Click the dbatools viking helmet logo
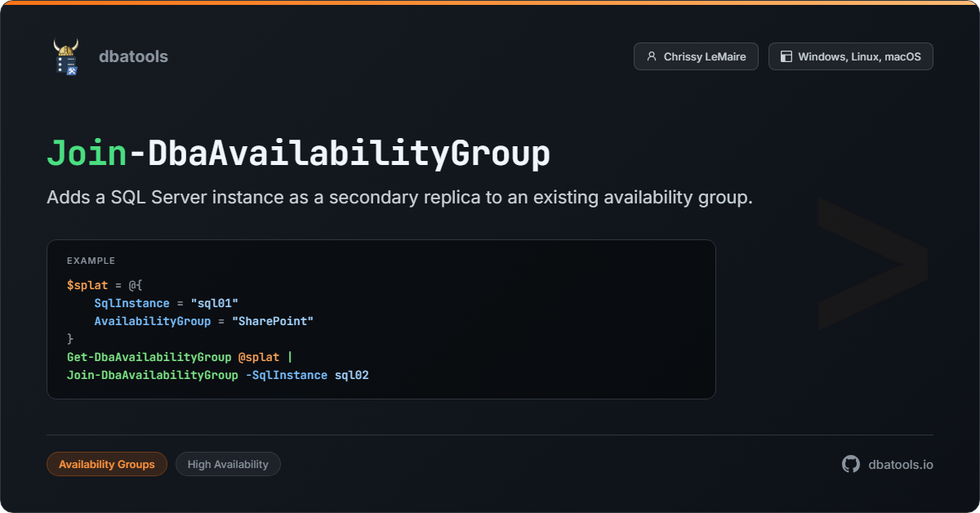Viewport: 980px width, 513px height. 66,56
